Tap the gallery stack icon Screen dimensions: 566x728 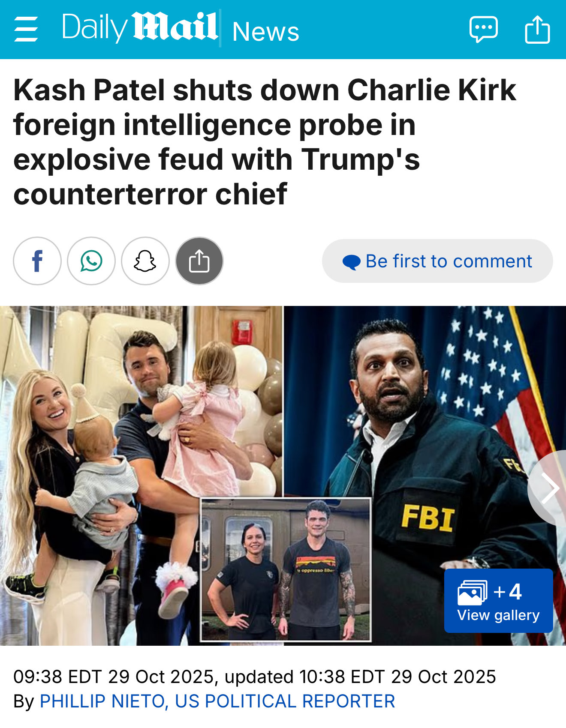pos(472,592)
